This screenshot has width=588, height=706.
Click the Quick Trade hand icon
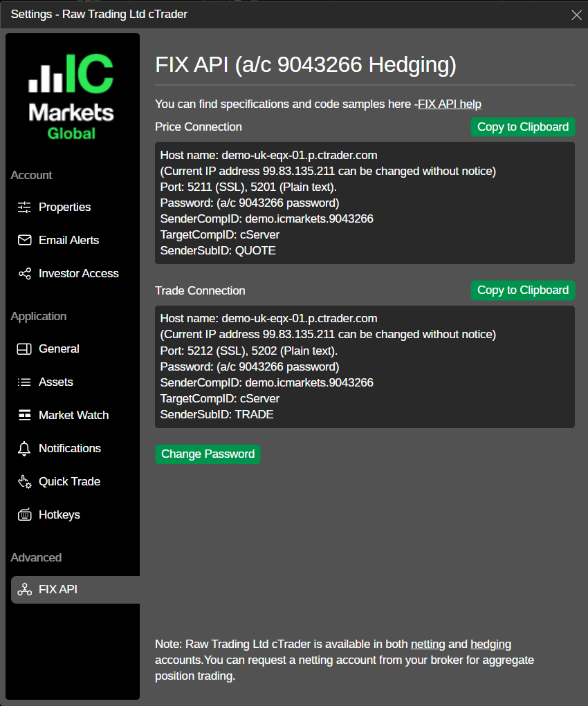pos(24,482)
